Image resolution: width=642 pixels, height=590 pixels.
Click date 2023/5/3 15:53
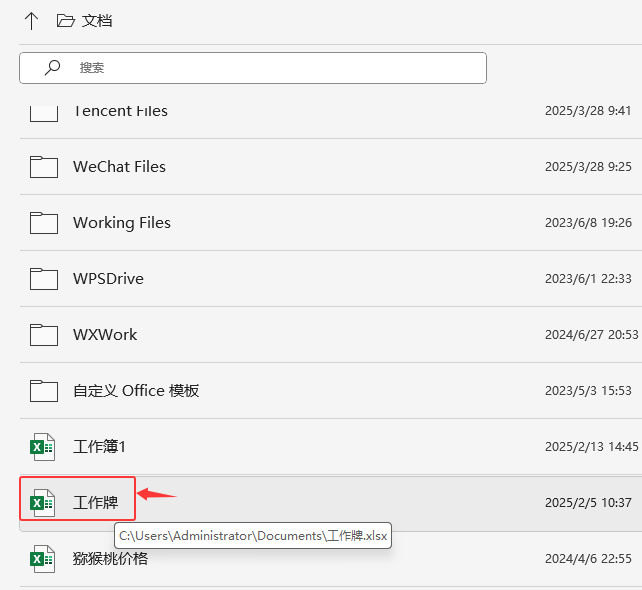pyautogui.click(x=588, y=391)
